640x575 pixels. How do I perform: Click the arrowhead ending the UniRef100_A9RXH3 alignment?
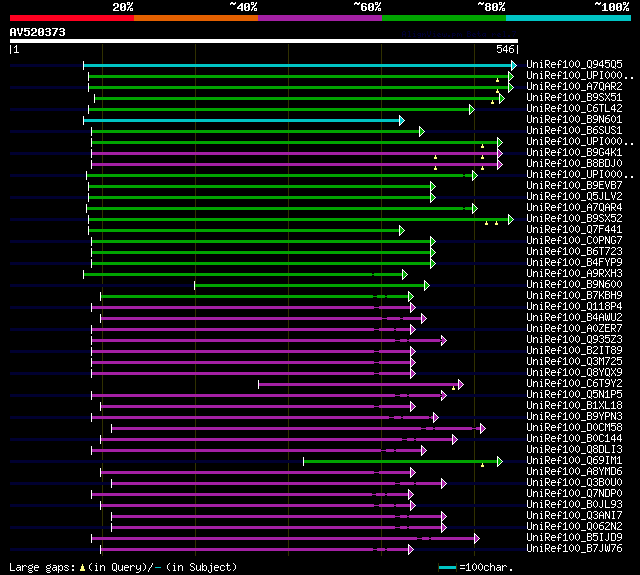(404, 275)
